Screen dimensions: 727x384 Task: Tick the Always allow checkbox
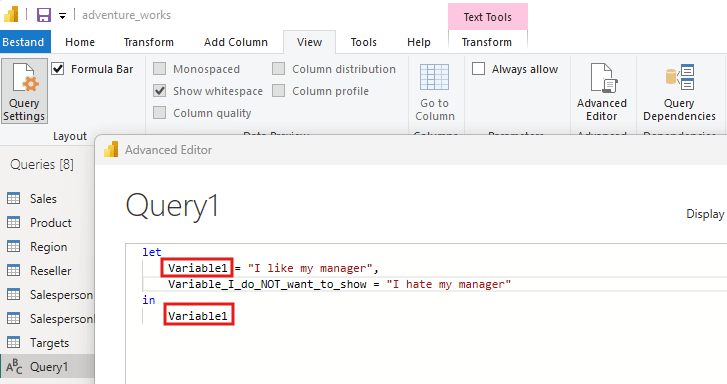click(478, 69)
